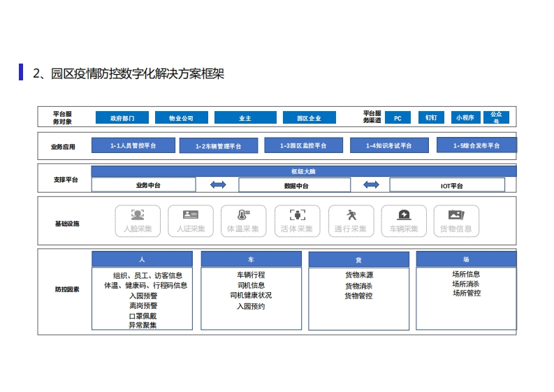Click the 人脸采集 face capture icon
This screenshot has height=392, width=554.
(138, 215)
